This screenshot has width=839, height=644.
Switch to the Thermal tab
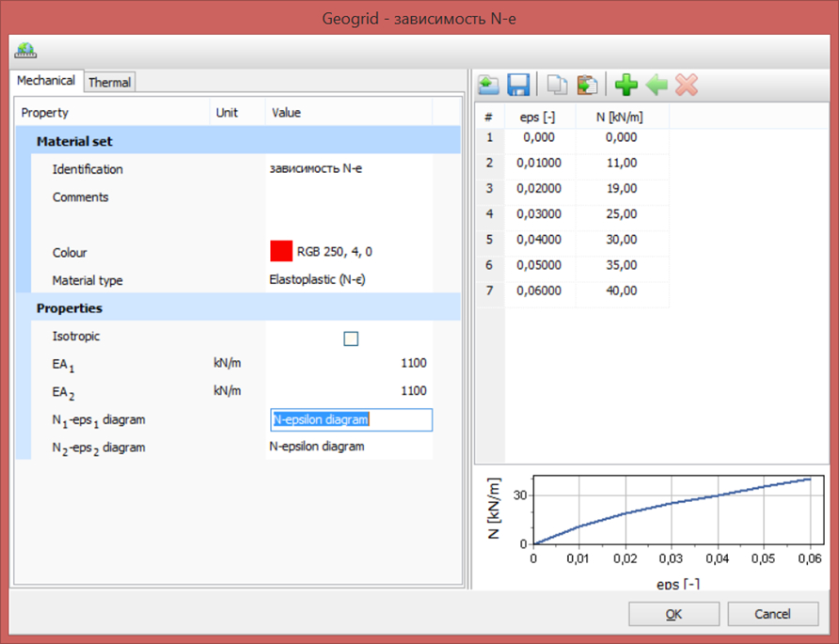110,83
